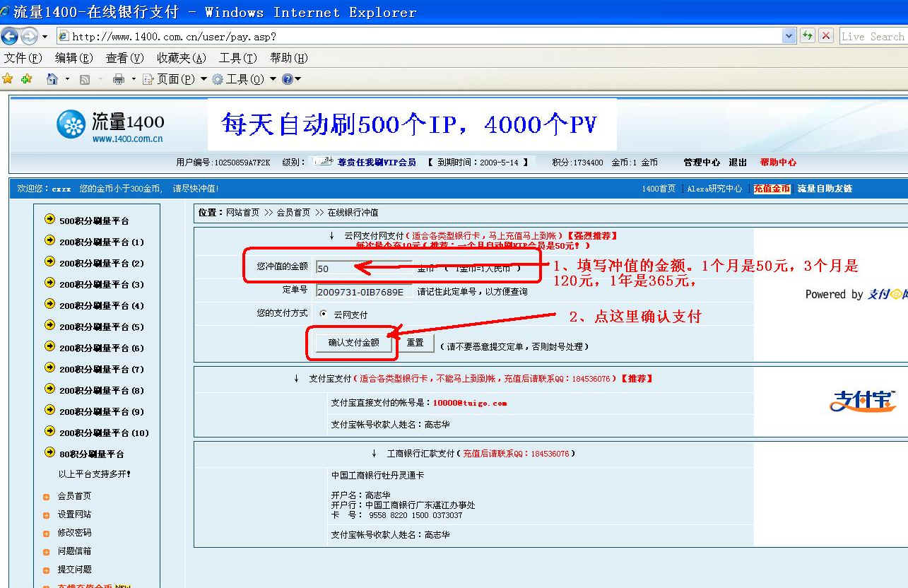The height and width of the screenshot is (588, 908).
Task: Click the 充值金币 highlighted link
Action: click(x=772, y=189)
